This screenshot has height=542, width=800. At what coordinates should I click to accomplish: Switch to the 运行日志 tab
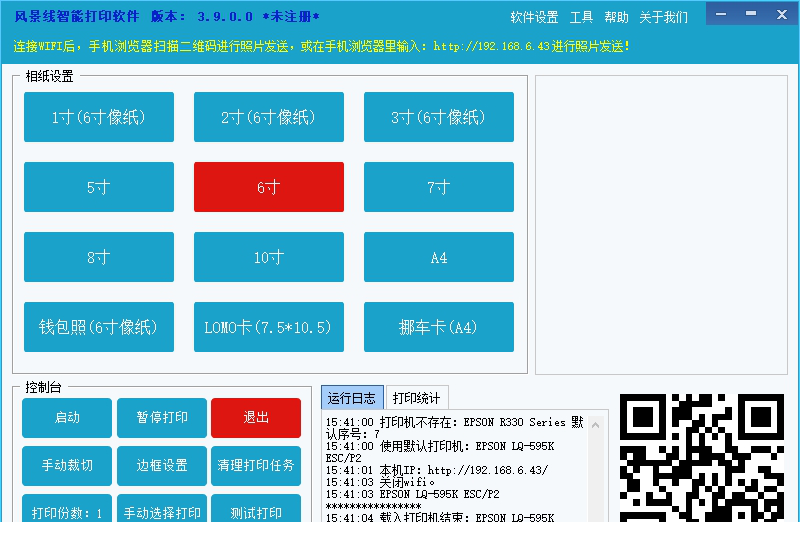point(352,398)
